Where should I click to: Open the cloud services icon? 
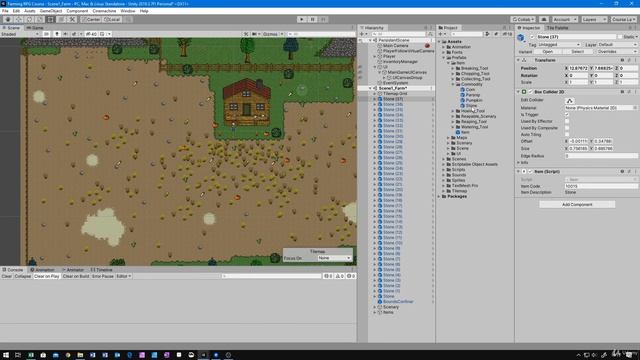(544, 19)
